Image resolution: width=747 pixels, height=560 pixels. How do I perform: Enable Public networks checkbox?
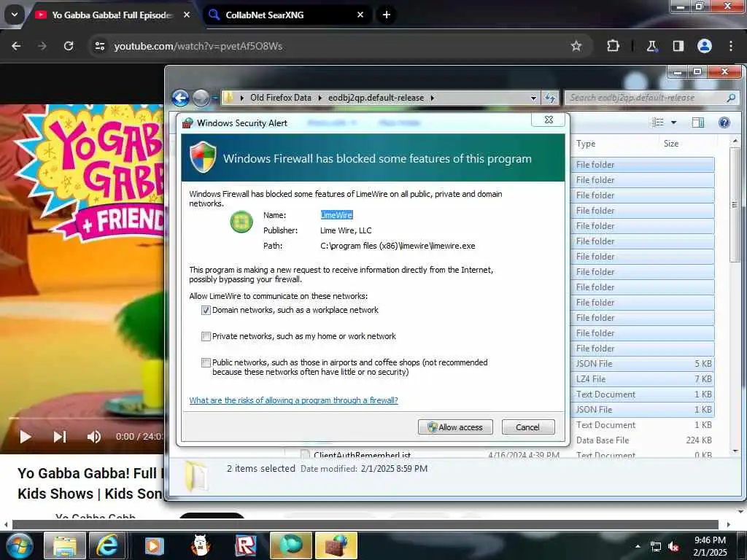[206, 363]
